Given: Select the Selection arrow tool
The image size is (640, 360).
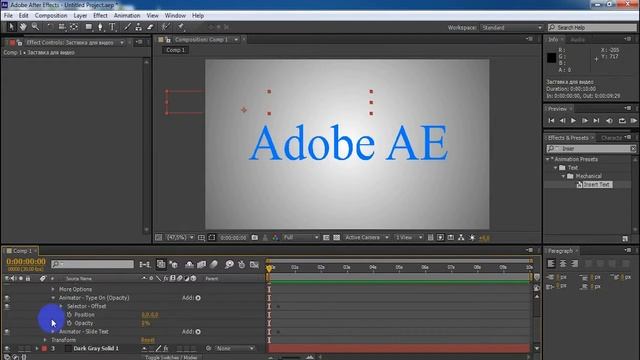Looking at the screenshot, I should [11, 27].
